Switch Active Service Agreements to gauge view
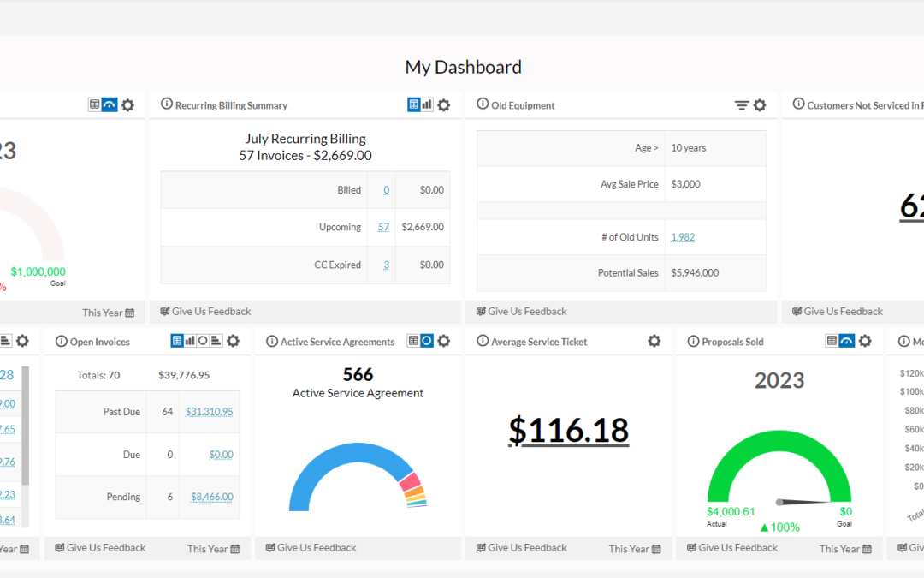The height and width of the screenshot is (578, 924). click(x=427, y=340)
